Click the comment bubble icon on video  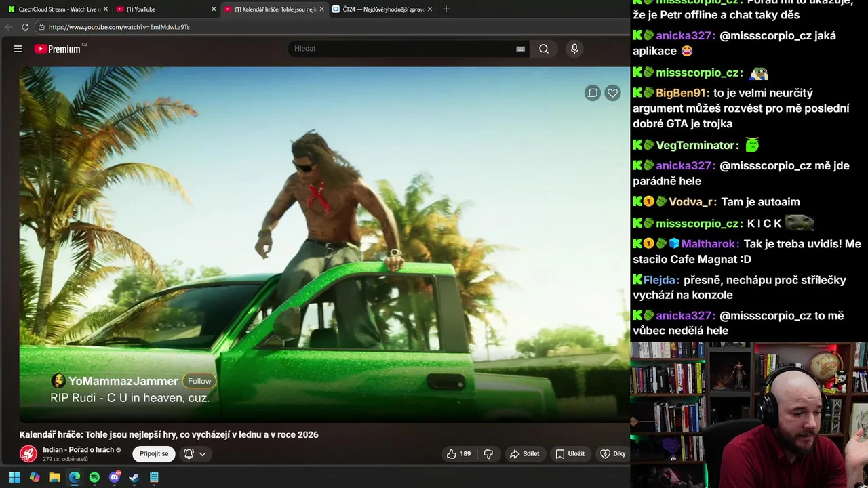(593, 93)
